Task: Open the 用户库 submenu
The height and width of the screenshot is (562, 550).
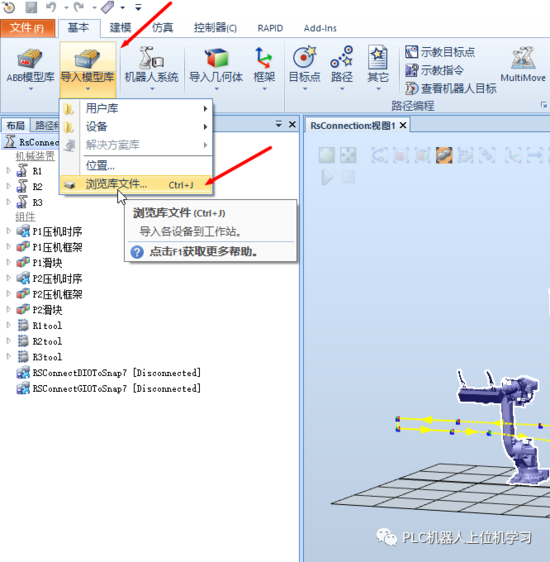Action: [x=136, y=108]
